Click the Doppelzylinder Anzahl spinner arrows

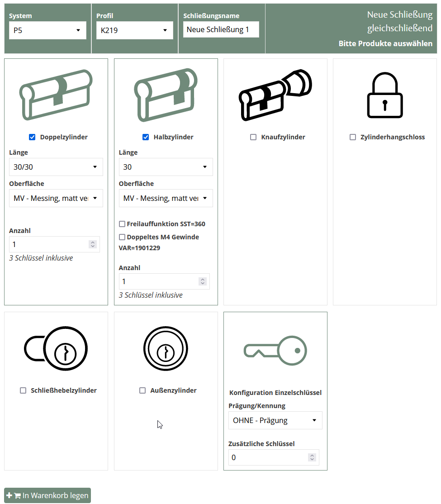(93, 244)
